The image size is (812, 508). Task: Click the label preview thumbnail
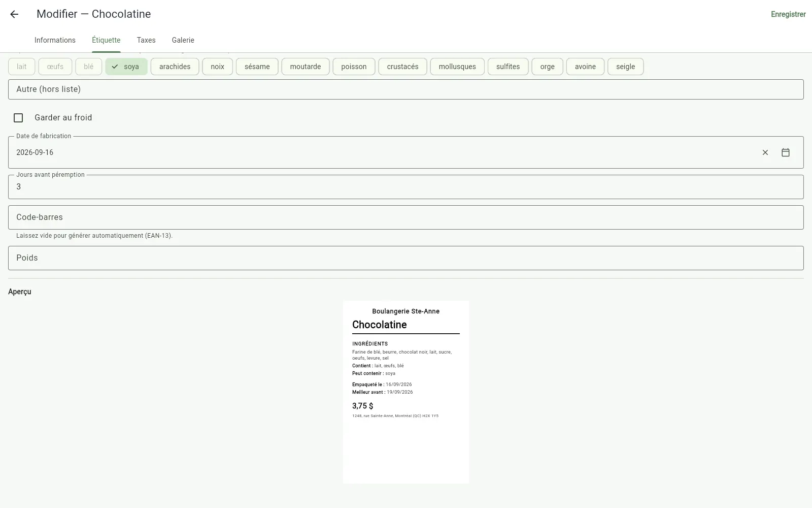point(406,392)
